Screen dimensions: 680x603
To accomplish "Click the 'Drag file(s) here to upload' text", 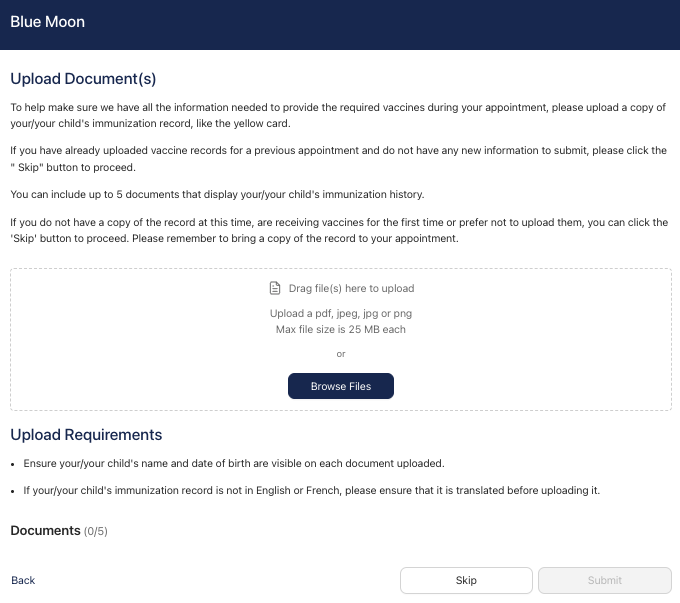I will click(351, 289).
